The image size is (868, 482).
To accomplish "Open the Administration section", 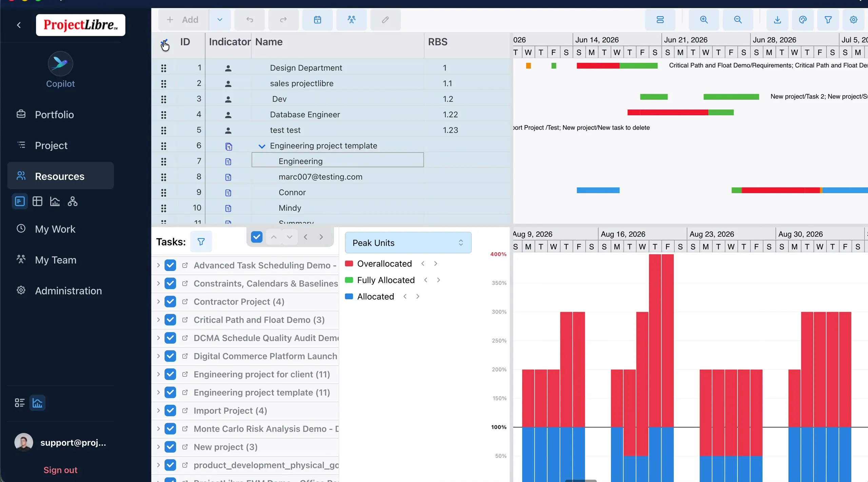I will click(x=60, y=291).
